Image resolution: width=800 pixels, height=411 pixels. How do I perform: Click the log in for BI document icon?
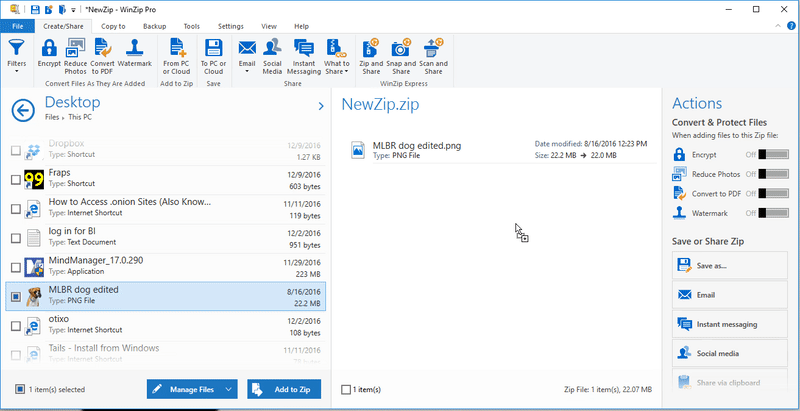coord(34,238)
